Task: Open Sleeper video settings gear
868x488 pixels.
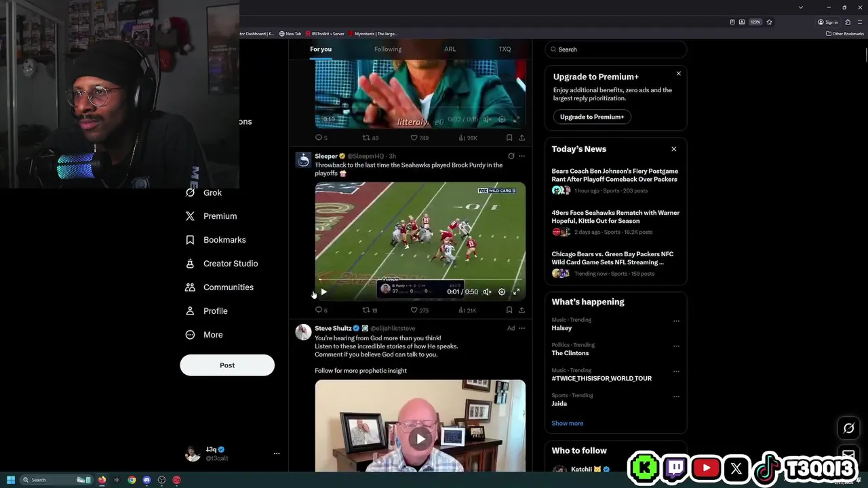Action: tap(502, 292)
